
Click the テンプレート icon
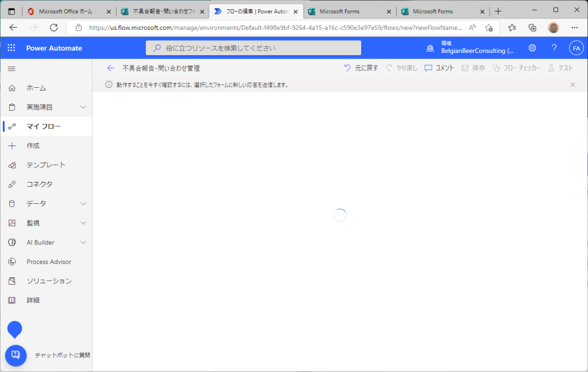coord(12,165)
